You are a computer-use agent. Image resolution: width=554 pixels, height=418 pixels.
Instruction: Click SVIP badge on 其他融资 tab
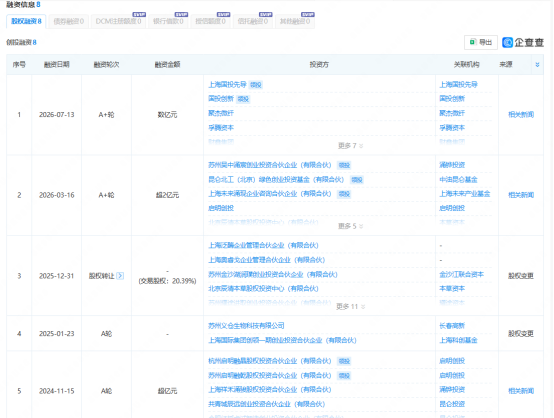pyautogui.click(x=308, y=14)
